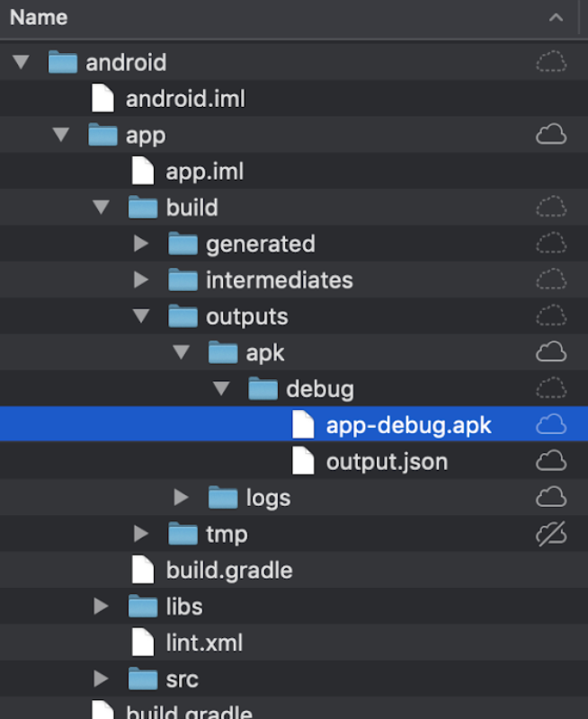
Task: Click the output.json file icon
Action: (303, 461)
